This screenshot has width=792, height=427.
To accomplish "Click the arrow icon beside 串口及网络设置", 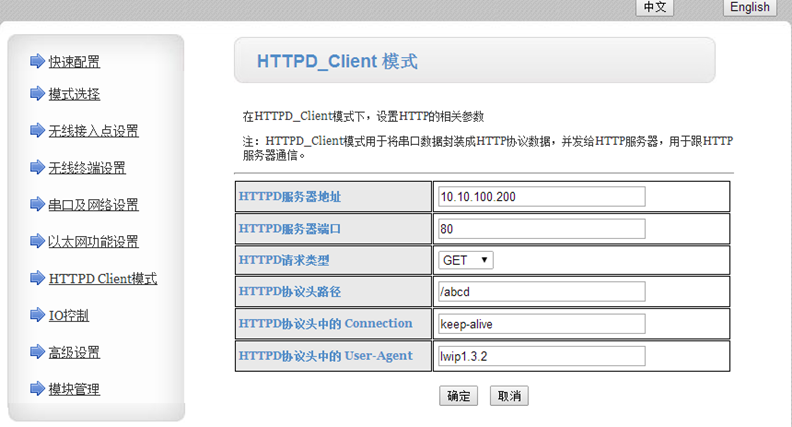I will tap(37, 205).
